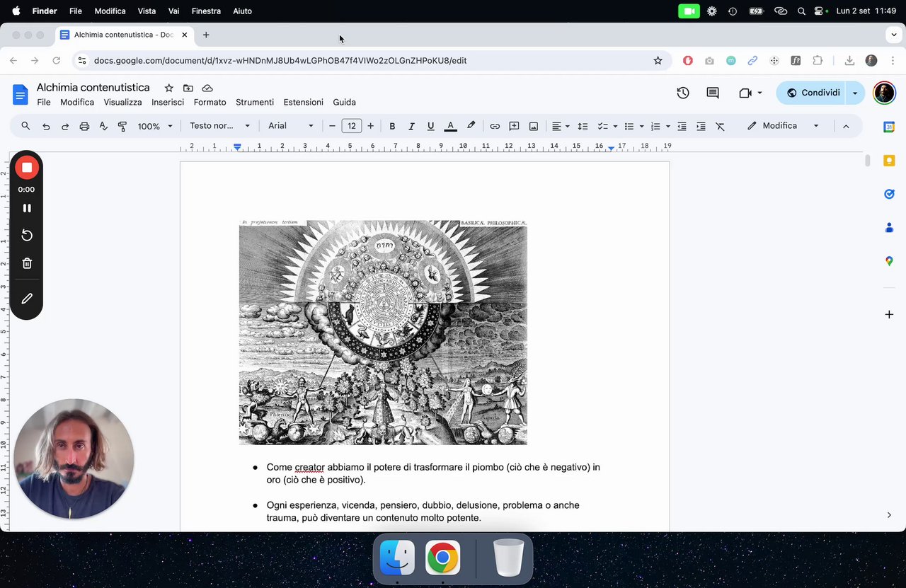
Task: Toggle underline formatting
Action: 430,126
